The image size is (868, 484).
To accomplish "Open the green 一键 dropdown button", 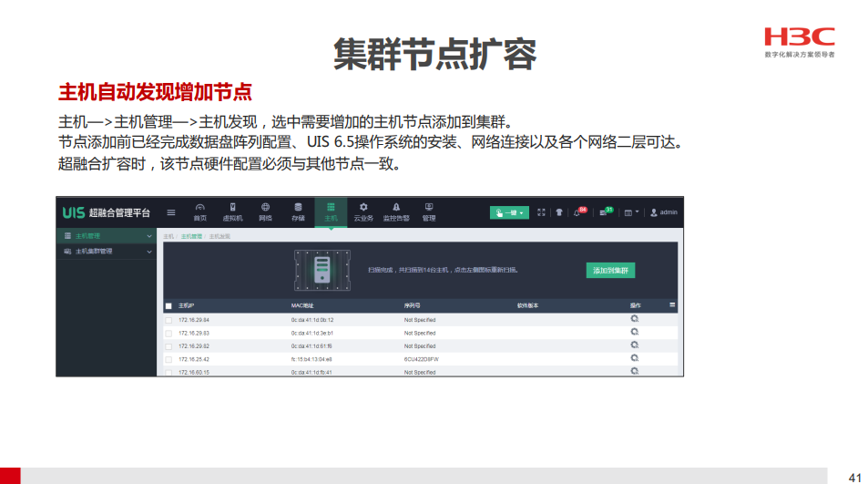I will click(x=509, y=212).
